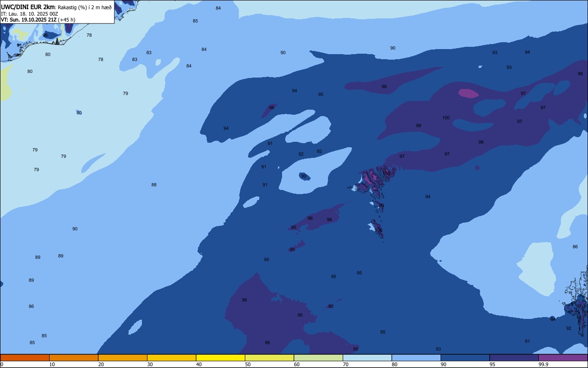
Task: Pick the amber 20–30 legend color segment
Action: point(123,357)
